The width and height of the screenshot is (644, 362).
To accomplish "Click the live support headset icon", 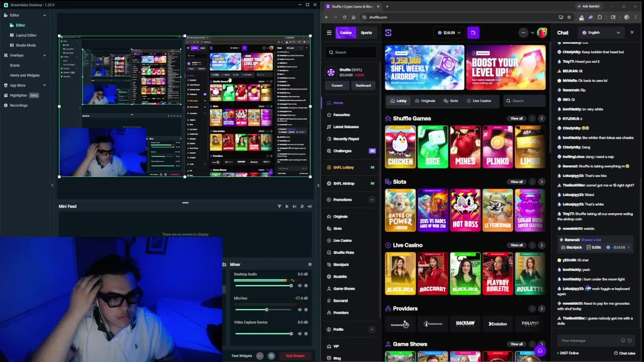I will click(540, 351).
